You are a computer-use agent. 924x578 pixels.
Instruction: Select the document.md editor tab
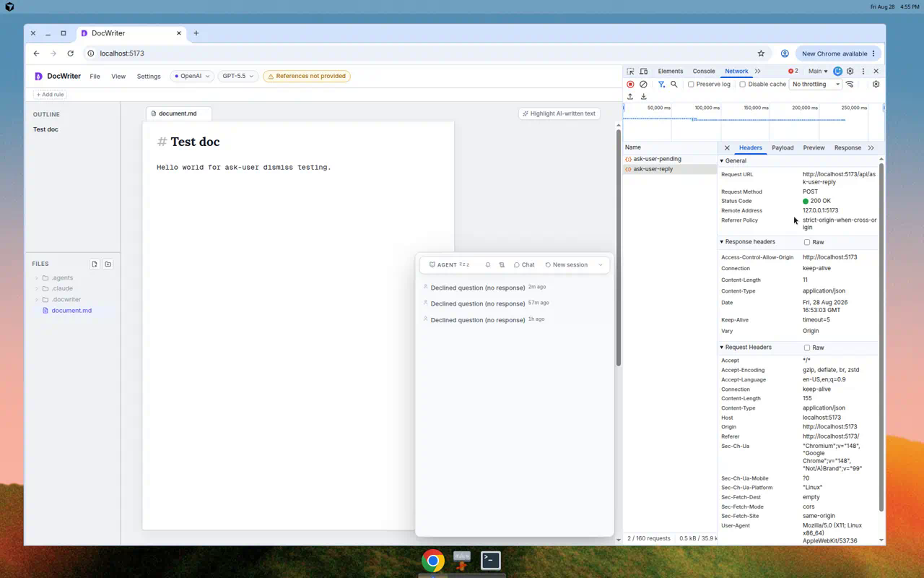[x=178, y=113]
